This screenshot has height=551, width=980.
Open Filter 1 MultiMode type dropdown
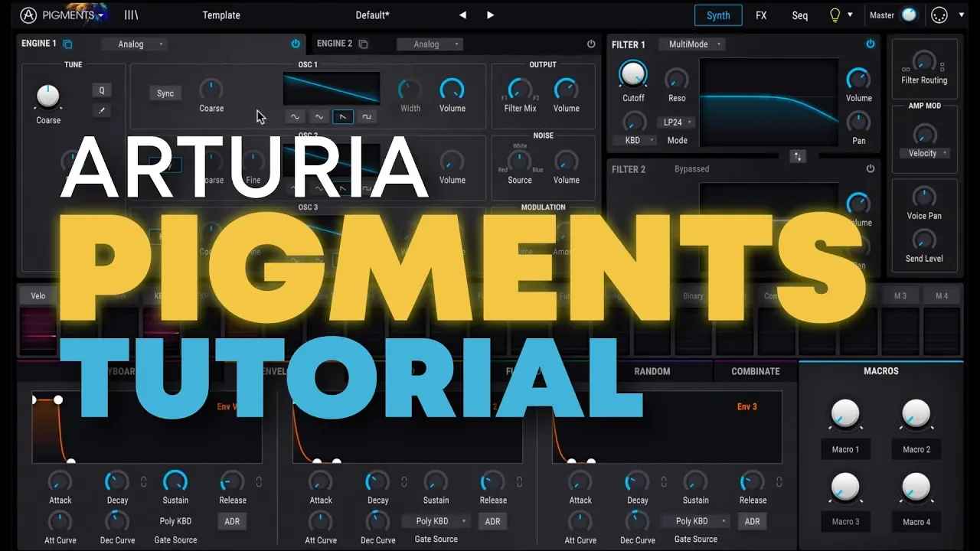click(x=692, y=44)
